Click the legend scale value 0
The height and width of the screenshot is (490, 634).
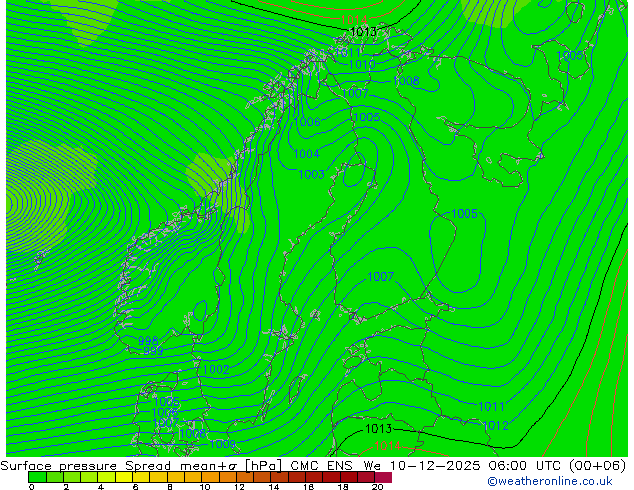(32, 487)
